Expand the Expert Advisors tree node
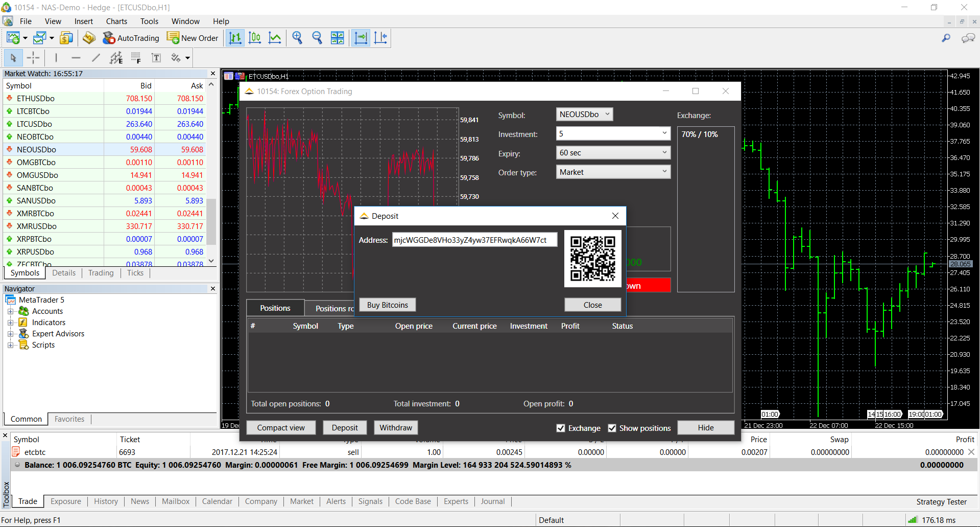 coord(10,334)
